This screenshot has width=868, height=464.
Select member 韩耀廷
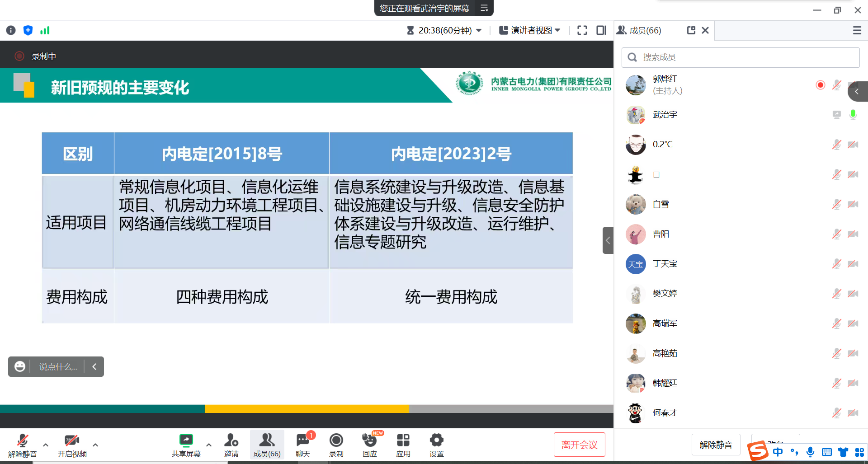pos(741,383)
